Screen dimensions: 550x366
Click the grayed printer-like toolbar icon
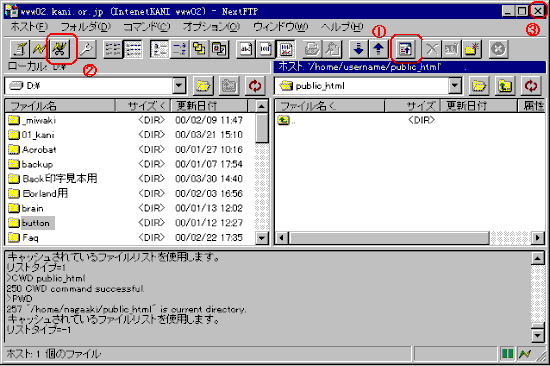[x=312, y=49]
